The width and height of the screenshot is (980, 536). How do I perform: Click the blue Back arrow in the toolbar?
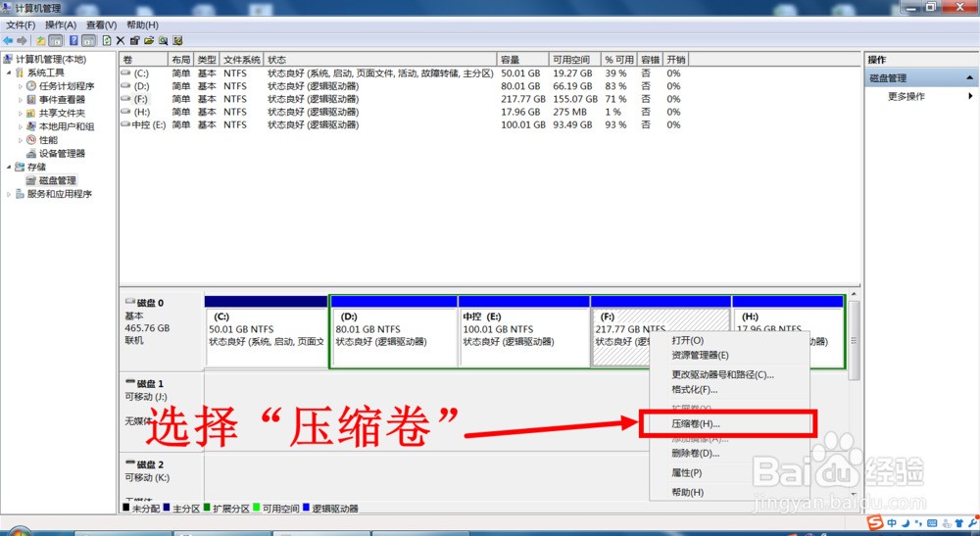8,40
